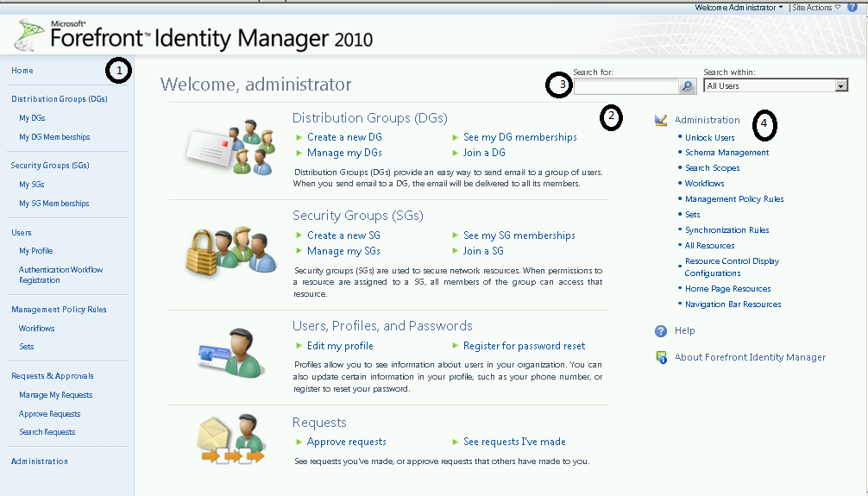Image resolution: width=868 pixels, height=496 pixels.
Task: Click Edit my profile link
Action: point(340,346)
